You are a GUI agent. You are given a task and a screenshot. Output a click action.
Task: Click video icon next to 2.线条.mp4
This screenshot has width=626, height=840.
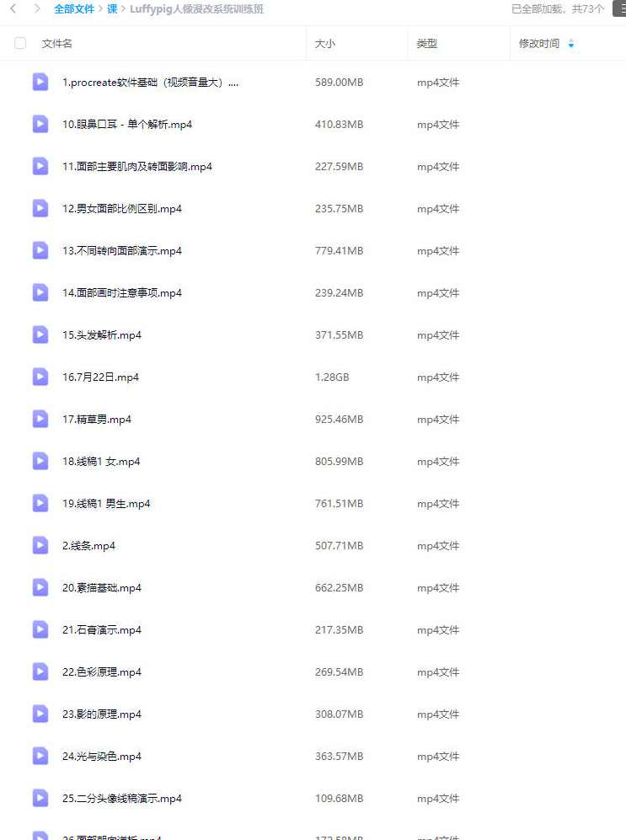pyautogui.click(x=40, y=545)
